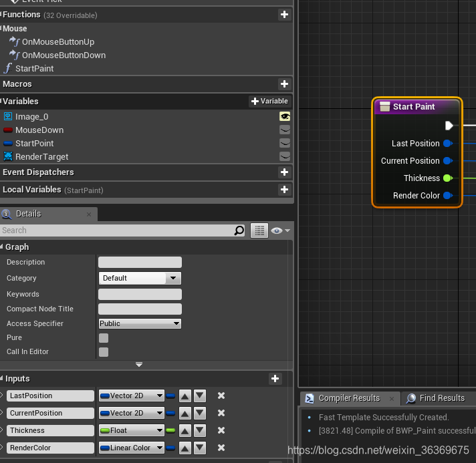Open the view options eye dropdown
Viewport: 476px width, 463px height.
281,231
